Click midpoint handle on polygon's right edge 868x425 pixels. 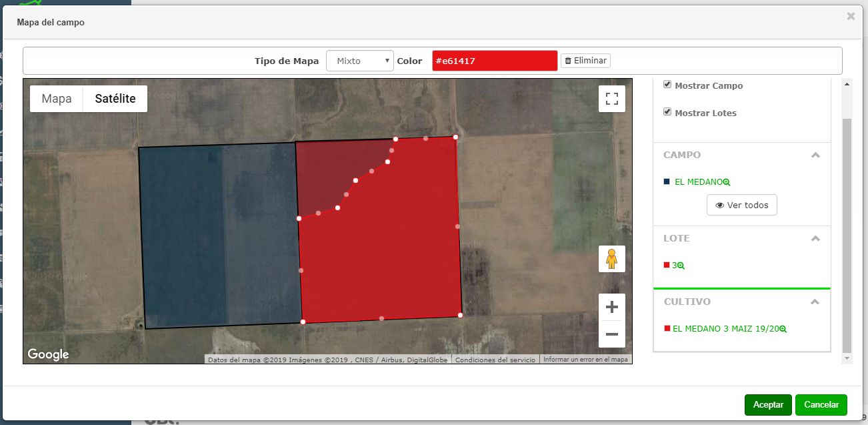pyautogui.click(x=458, y=226)
